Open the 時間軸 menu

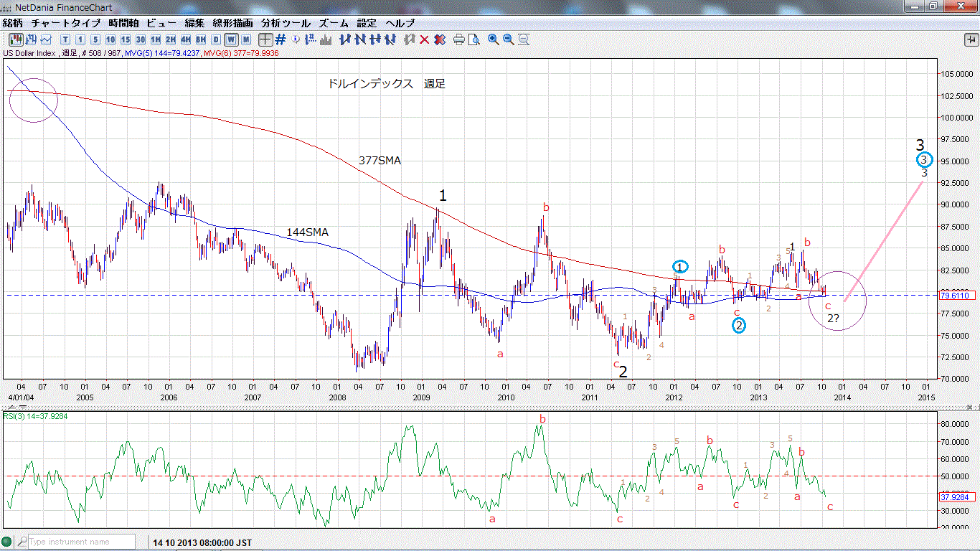click(123, 23)
